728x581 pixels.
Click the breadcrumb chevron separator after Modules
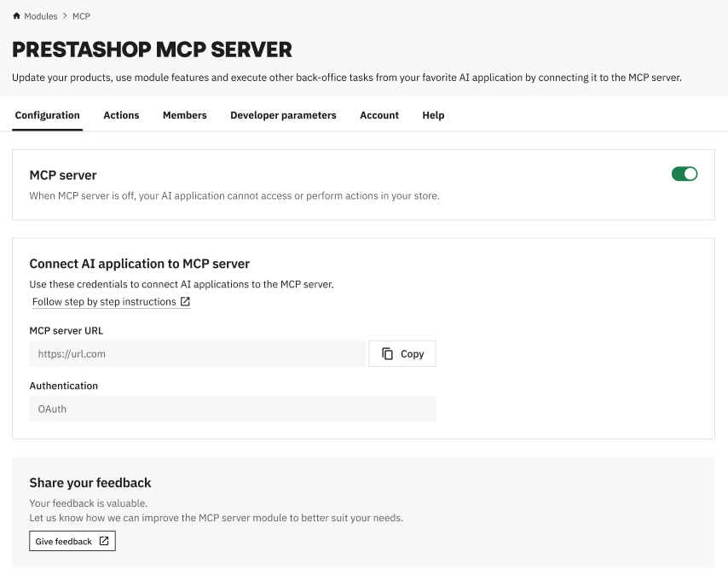click(65, 16)
